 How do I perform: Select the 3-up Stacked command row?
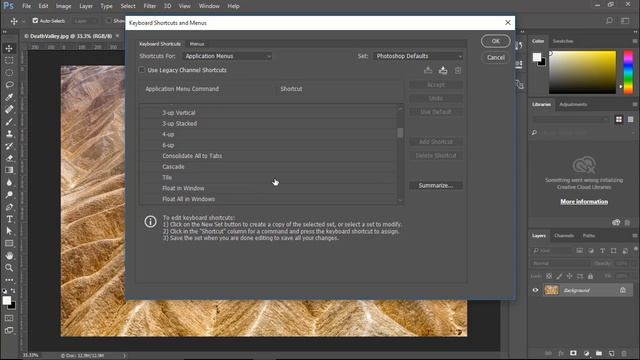pyautogui.click(x=268, y=123)
